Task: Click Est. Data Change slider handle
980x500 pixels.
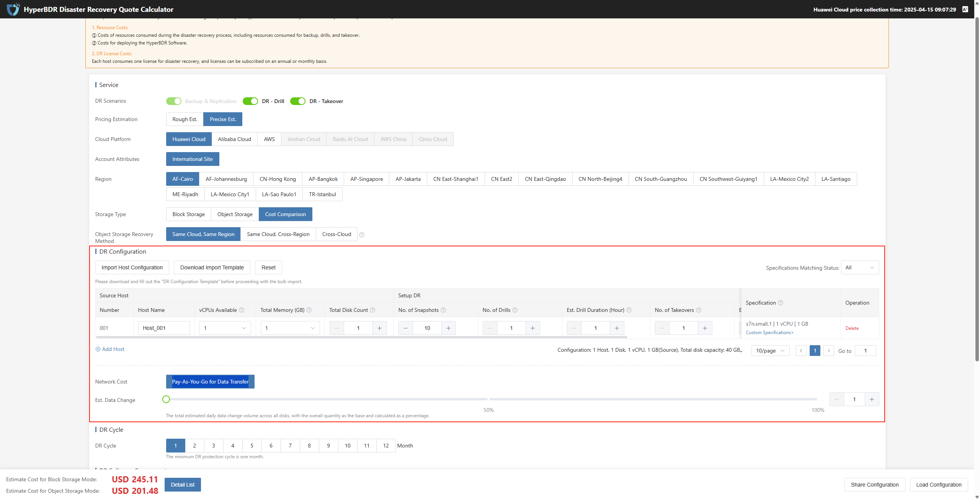Action: coord(166,399)
